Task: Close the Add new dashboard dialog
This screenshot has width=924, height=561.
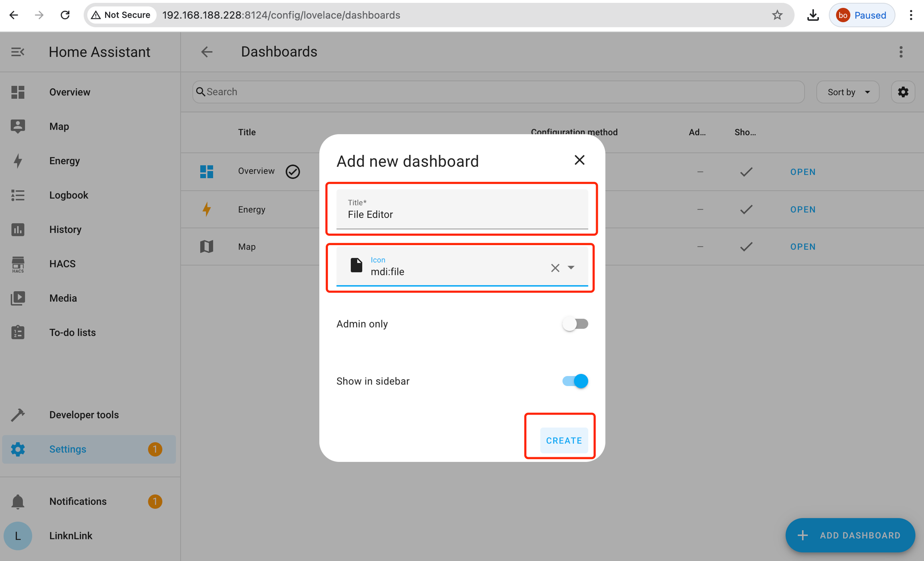Action: point(579,160)
